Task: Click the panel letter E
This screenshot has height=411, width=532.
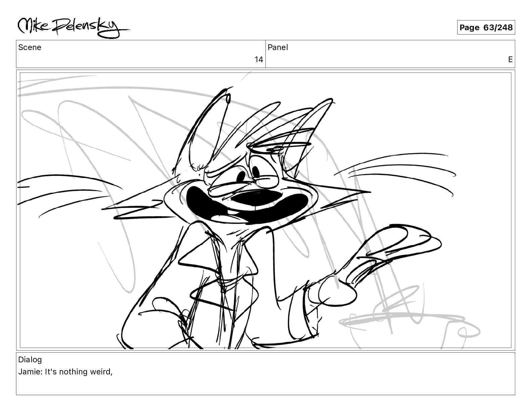Action: click(x=510, y=60)
